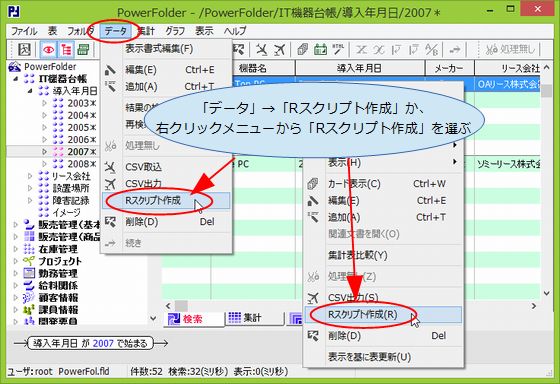This screenshot has width=560, height=384.
Task: Click the folder tree scroll down arrow
Action: coord(153,318)
